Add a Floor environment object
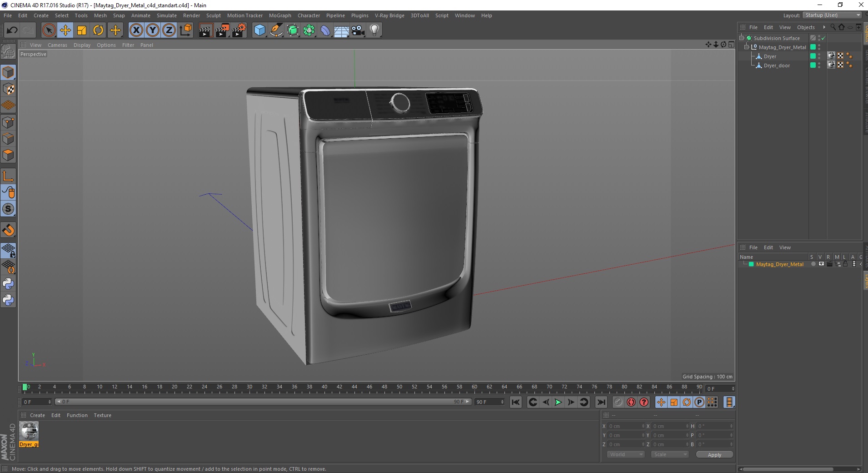Screen dimensions: 868x473 (342, 30)
